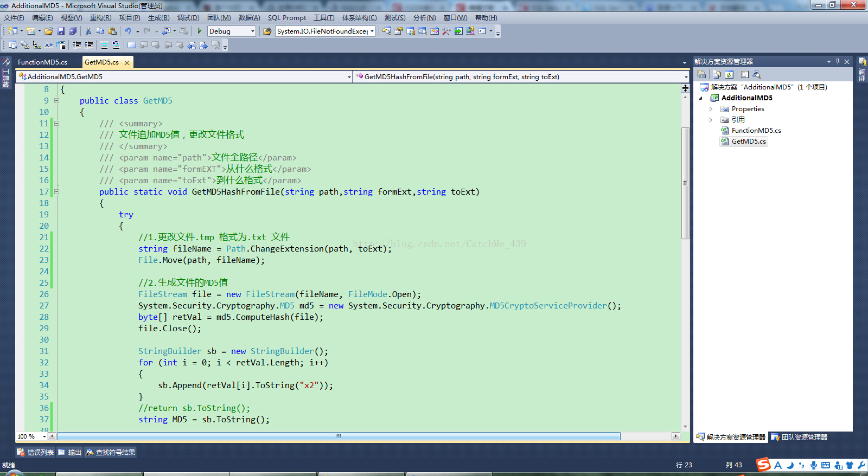
Task: Toggle auto-hide pin of Solution Explorer
Action: 838,62
